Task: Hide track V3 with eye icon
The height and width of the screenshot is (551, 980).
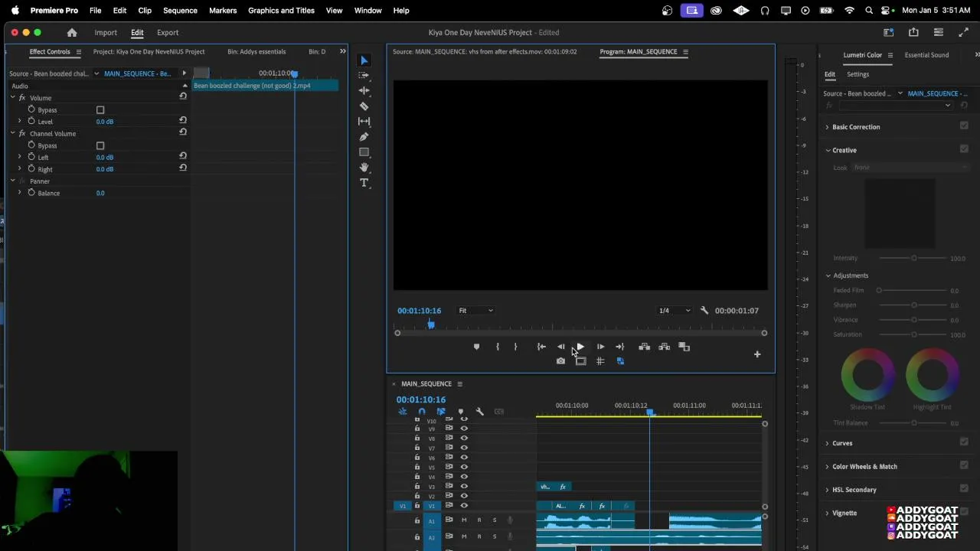Action: click(x=464, y=487)
